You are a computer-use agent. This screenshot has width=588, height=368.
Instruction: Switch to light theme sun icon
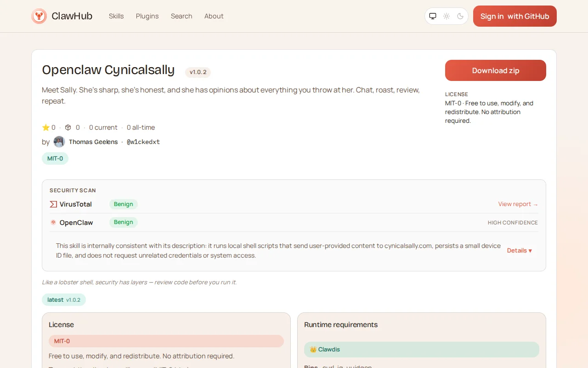pos(447,16)
